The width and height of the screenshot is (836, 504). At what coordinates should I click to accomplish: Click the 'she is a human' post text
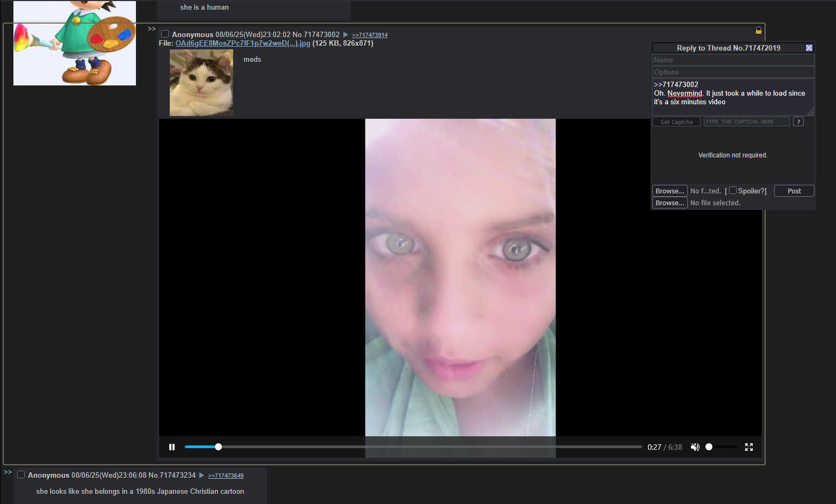(x=205, y=8)
